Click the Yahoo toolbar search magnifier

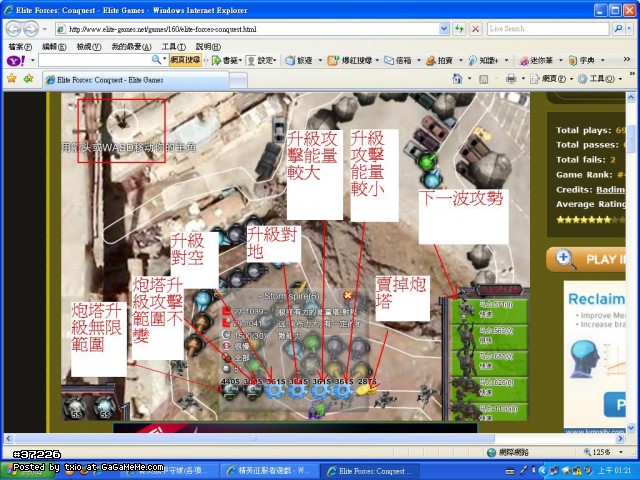tap(156, 60)
